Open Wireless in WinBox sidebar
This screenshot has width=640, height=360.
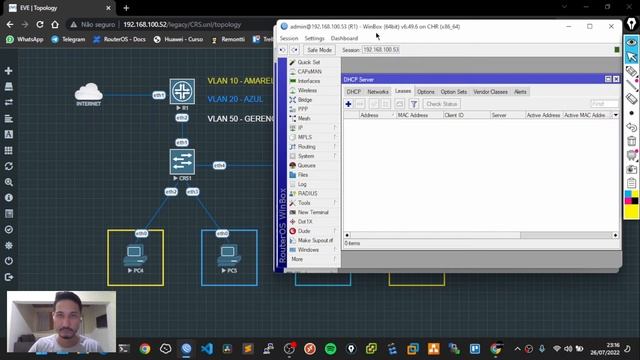pyautogui.click(x=307, y=91)
